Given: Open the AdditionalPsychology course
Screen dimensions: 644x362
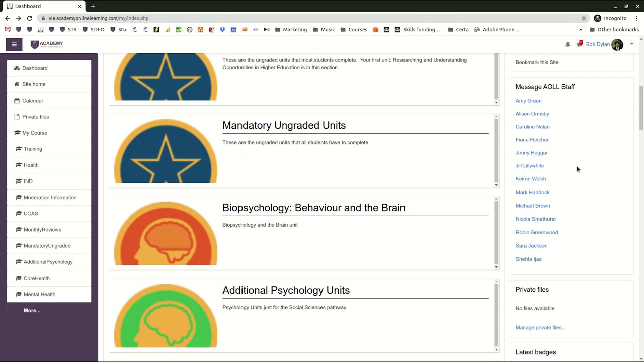Looking at the screenshot, I should [x=49, y=262].
